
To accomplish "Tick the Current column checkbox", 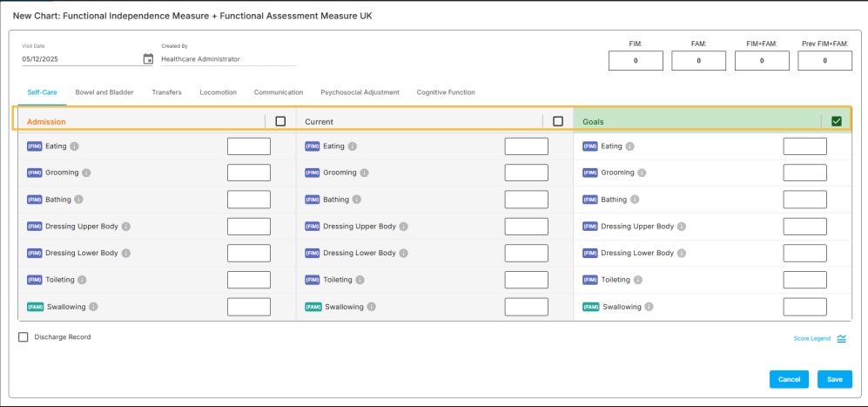I will pyautogui.click(x=558, y=121).
